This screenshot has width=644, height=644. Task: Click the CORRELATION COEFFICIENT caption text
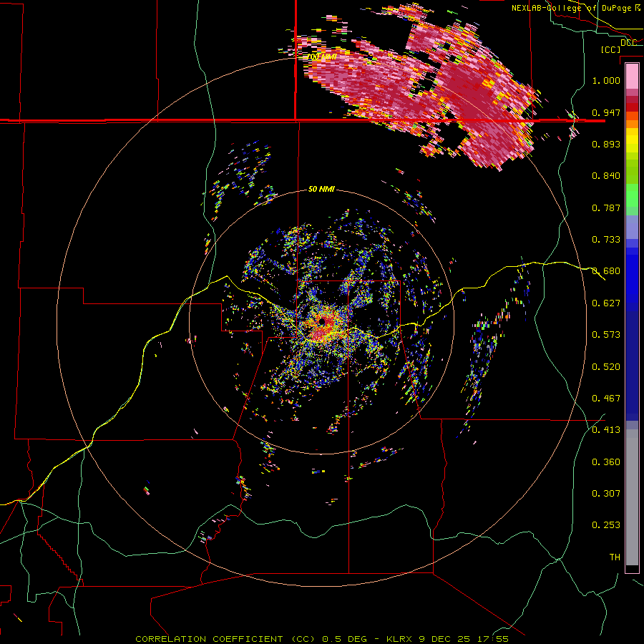(209, 639)
